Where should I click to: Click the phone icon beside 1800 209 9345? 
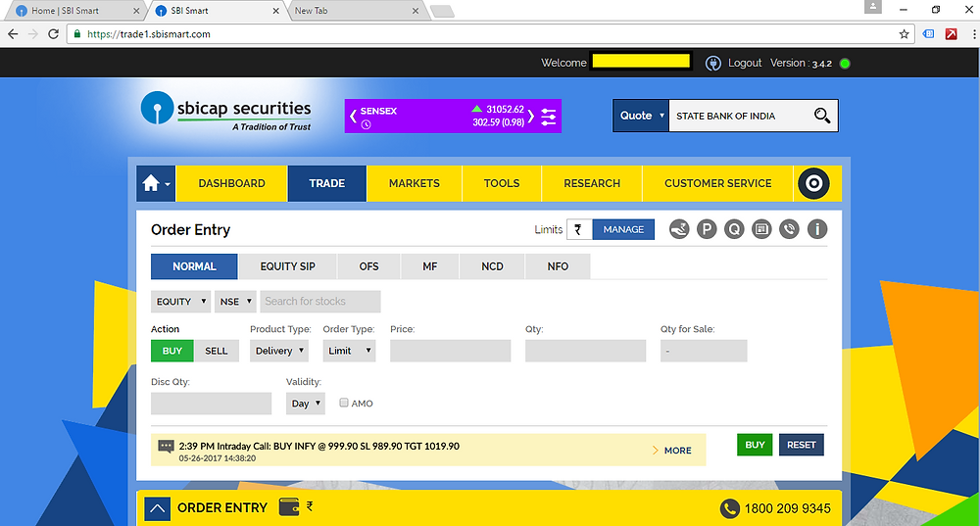point(729,508)
